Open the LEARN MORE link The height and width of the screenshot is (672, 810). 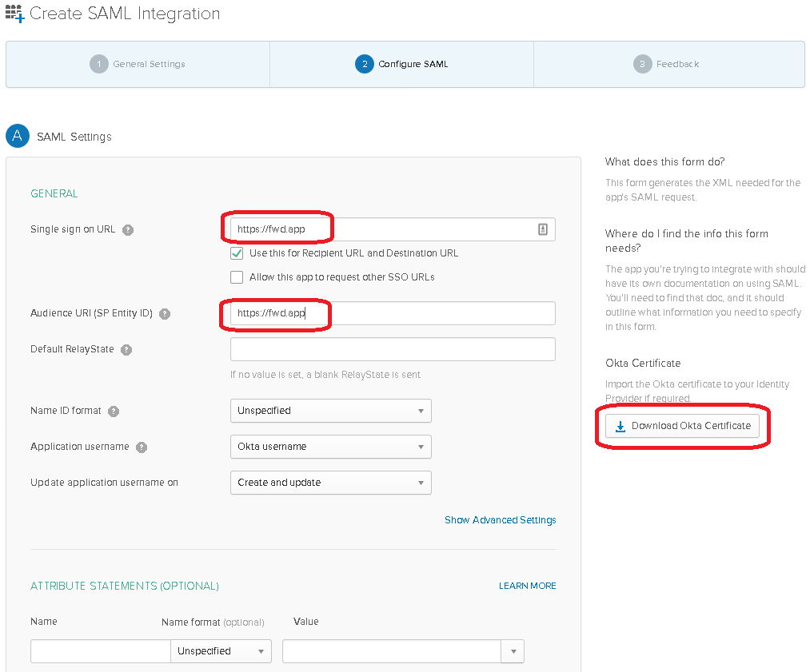coord(528,586)
